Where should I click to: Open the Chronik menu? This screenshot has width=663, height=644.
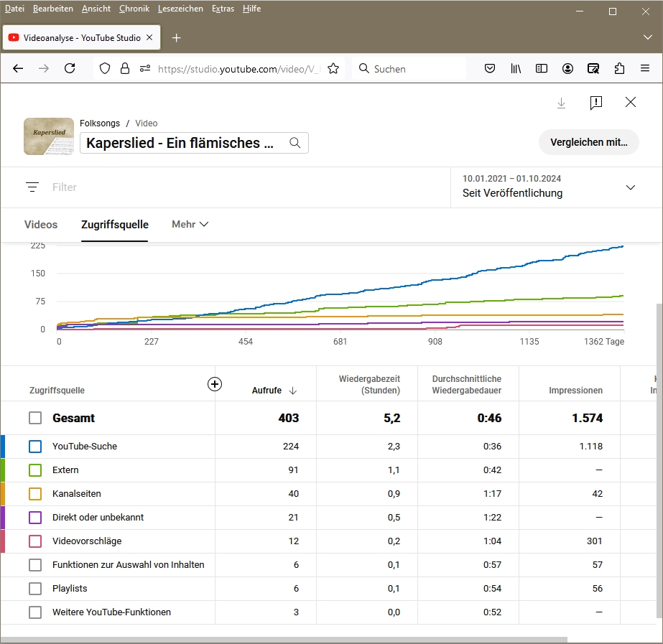[x=134, y=9]
